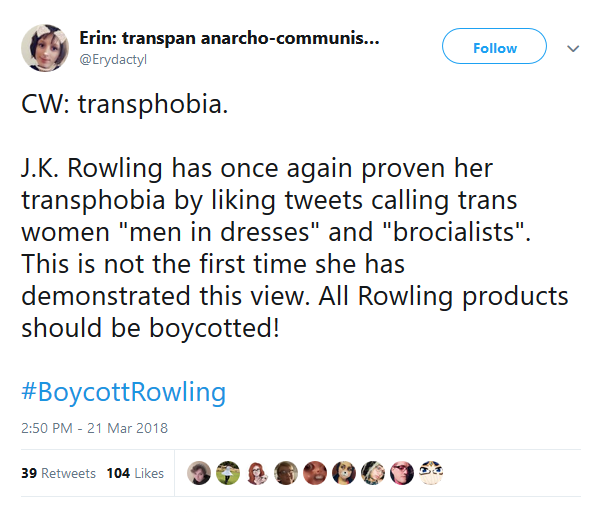The image size is (600, 512).
Task: Click the Erin display name
Action: (229, 38)
